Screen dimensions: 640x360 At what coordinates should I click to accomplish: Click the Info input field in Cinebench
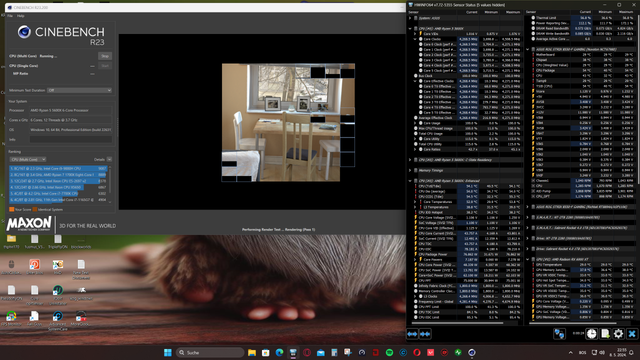[x=71, y=140]
